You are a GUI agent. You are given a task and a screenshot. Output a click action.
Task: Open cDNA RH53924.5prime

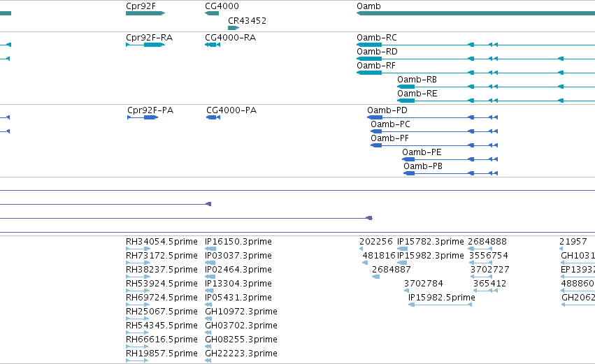point(138,291)
